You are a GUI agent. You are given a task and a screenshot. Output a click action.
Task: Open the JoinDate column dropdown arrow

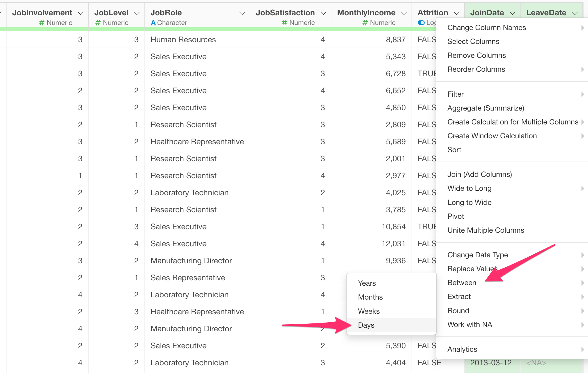coord(512,13)
